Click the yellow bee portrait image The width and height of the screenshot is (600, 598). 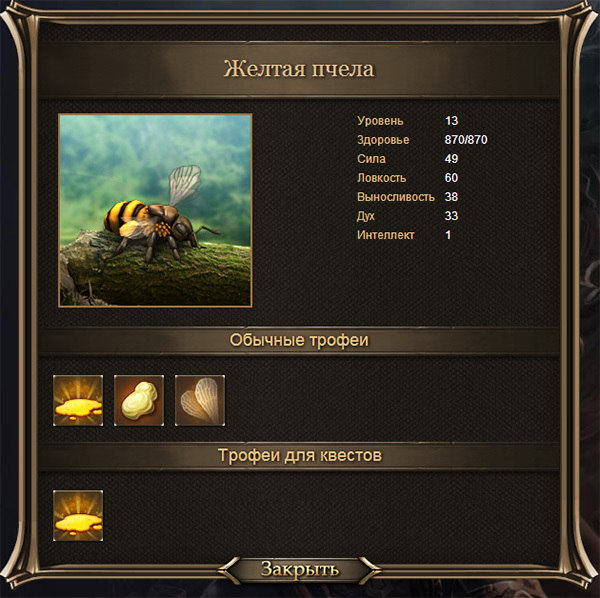(155, 210)
